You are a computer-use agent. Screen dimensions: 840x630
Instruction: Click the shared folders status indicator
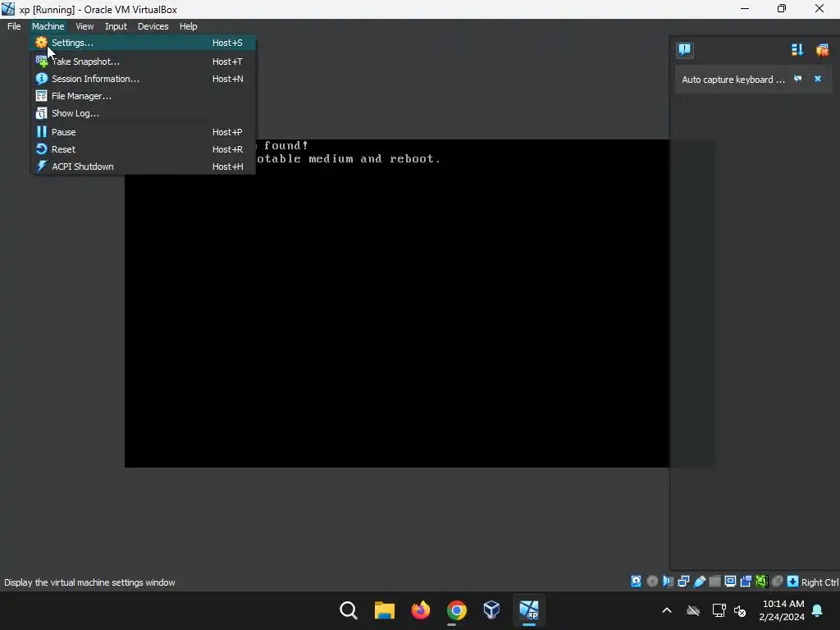pos(714,582)
